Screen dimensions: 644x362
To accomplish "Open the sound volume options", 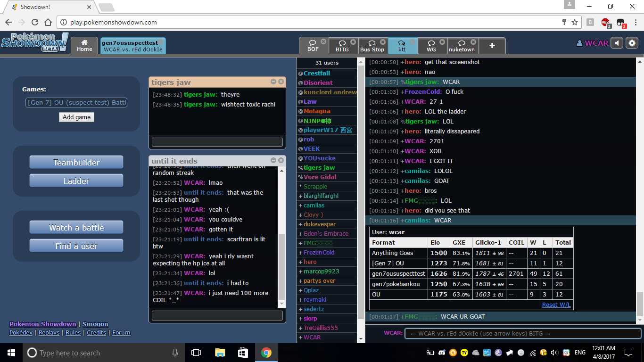I will point(617,43).
